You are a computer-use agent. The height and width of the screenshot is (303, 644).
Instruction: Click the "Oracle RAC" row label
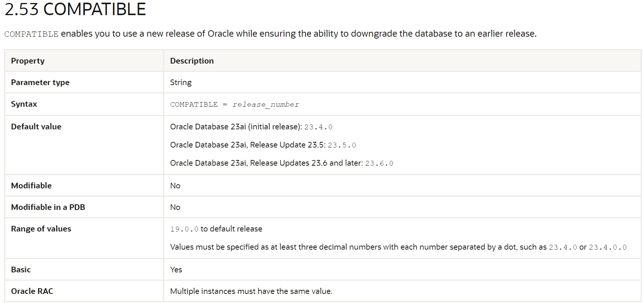(x=32, y=291)
